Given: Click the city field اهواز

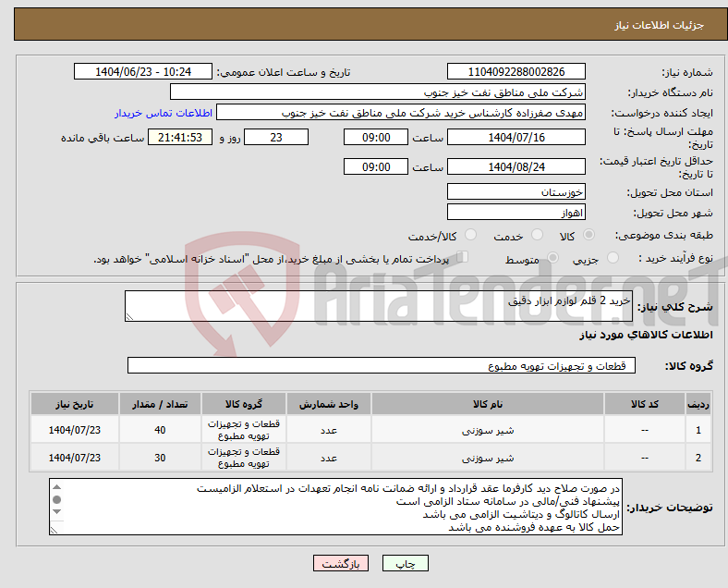Looking at the screenshot, I should click(x=516, y=213).
